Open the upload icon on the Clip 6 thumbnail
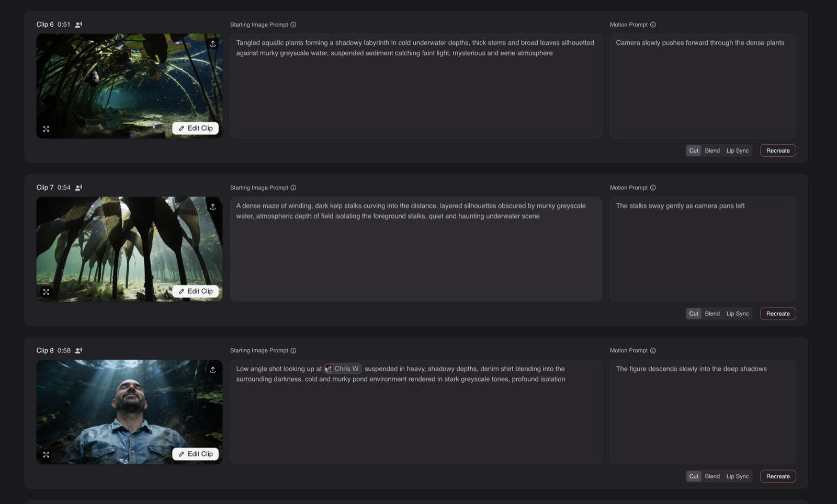The height and width of the screenshot is (504, 837). (x=213, y=44)
